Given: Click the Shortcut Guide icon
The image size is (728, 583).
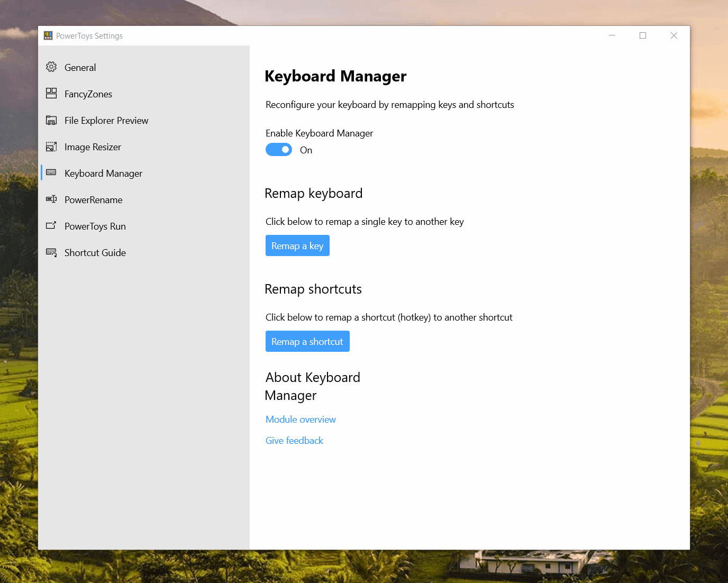Looking at the screenshot, I should (x=51, y=253).
